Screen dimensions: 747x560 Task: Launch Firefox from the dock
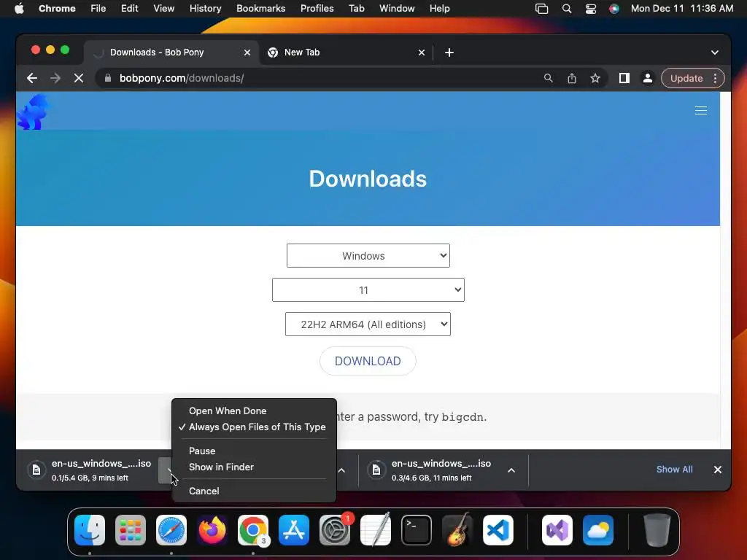(212, 530)
